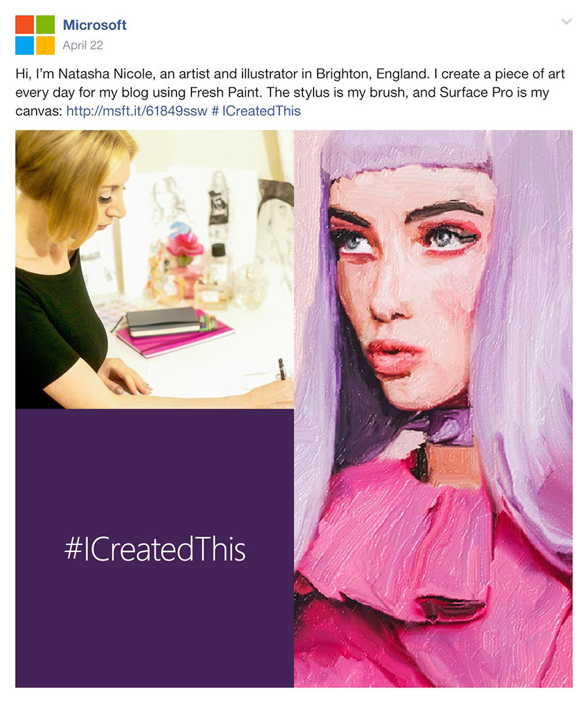Click the post text mentioning Natasha Nicole
Viewport: 588px width, 703px height.
click(x=290, y=92)
